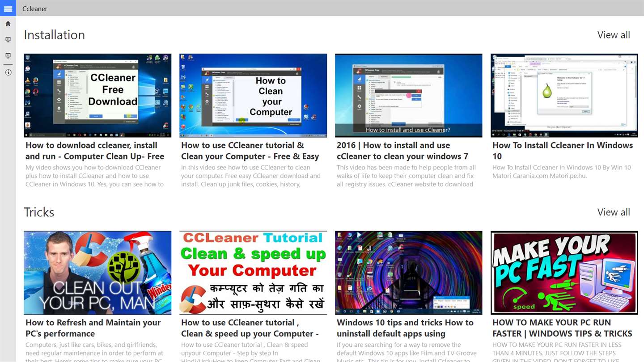
Task: Select title 'How To Install Ccleaner In Windows 10'
Action: (x=563, y=151)
